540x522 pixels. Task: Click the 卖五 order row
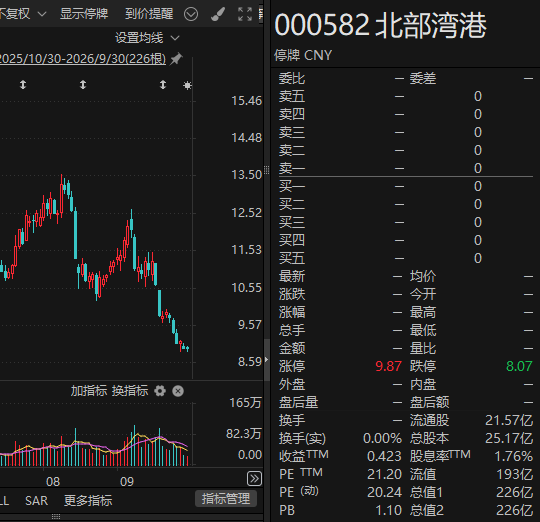pos(406,96)
